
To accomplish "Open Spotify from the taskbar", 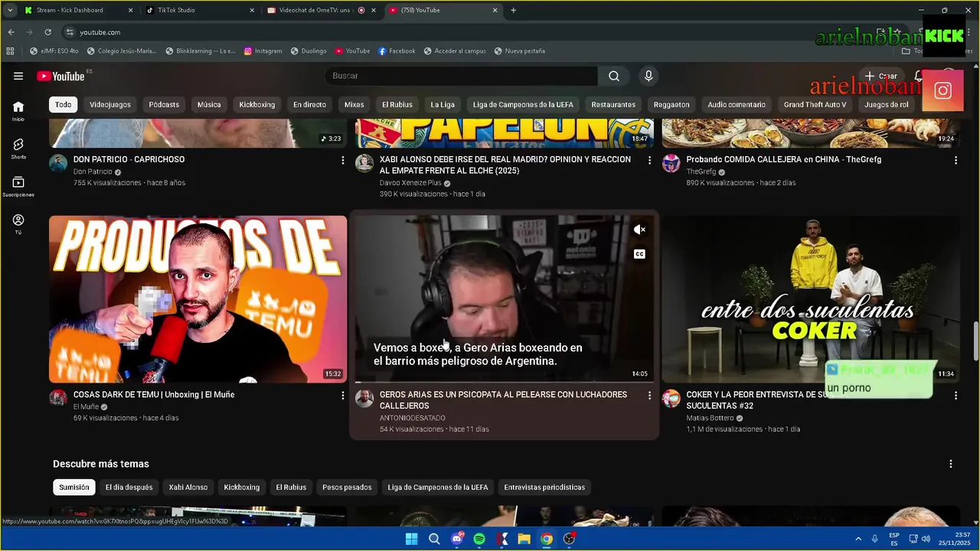I will click(479, 539).
